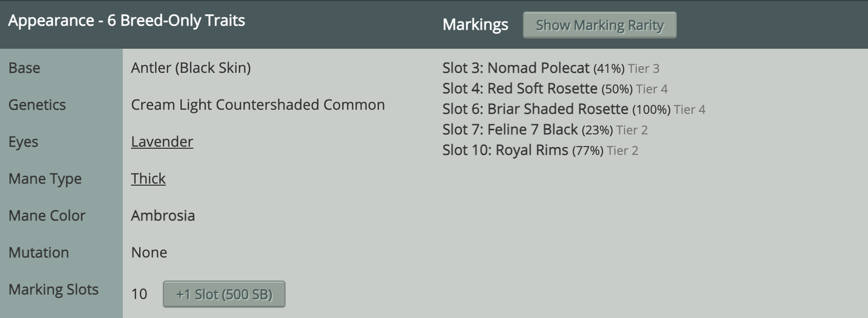Open the Lavender eyes link
The height and width of the screenshot is (318, 868).
tap(162, 142)
